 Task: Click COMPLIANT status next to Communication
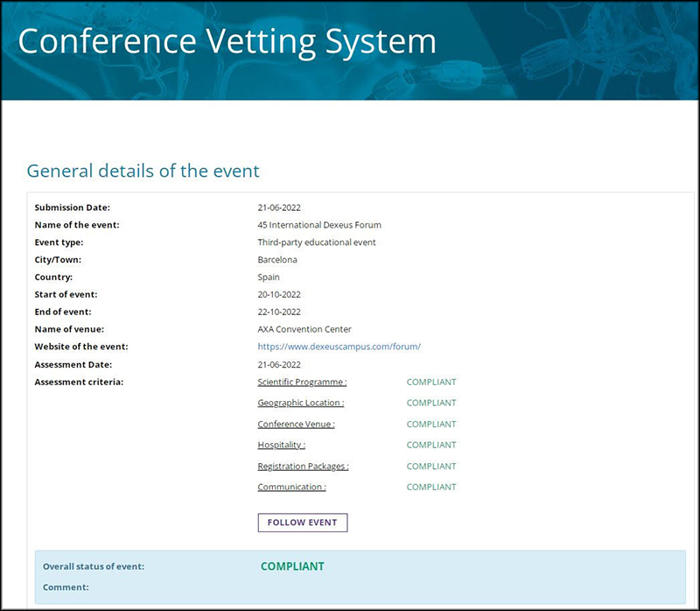[431, 487]
